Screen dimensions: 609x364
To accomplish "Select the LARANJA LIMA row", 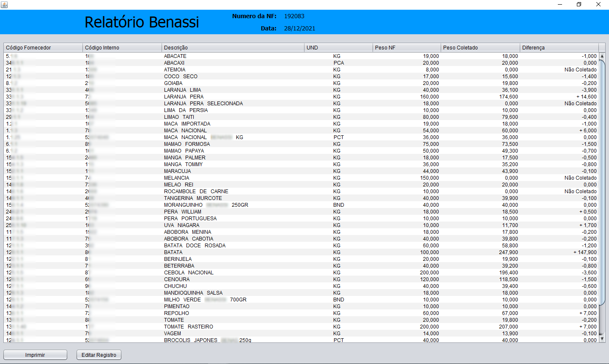I will tap(301, 90).
